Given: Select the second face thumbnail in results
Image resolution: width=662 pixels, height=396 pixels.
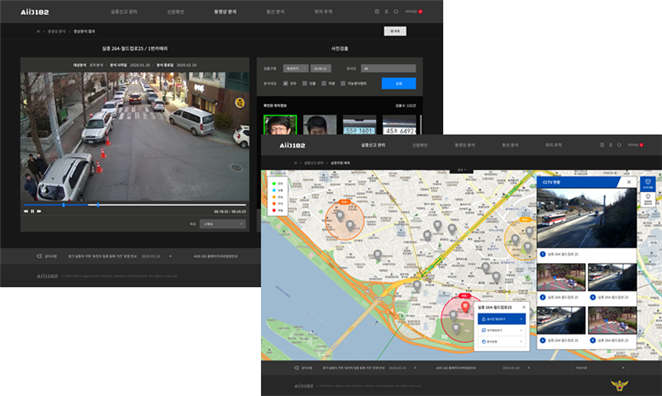Looking at the screenshot, I should [320, 125].
